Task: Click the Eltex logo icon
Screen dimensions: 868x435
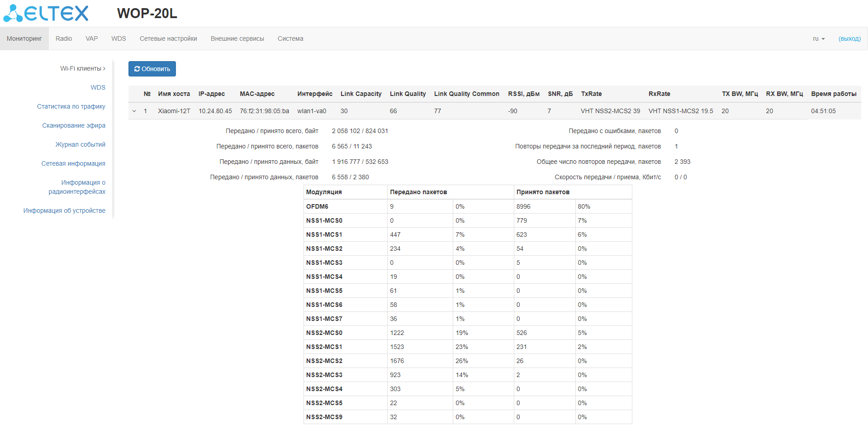Action: [x=46, y=14]
